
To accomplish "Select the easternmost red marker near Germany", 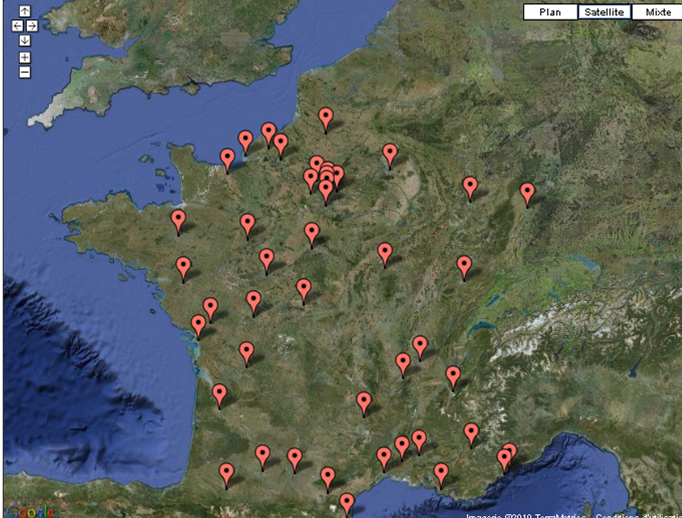I will coord(527,192).
